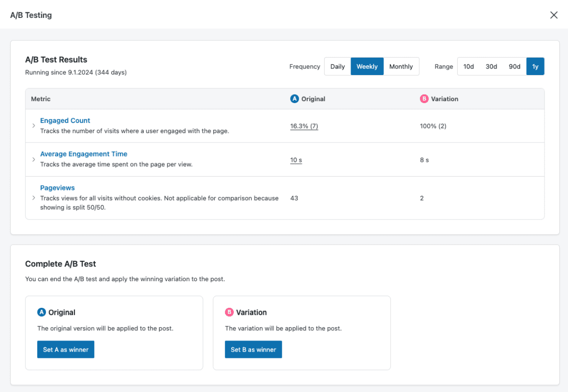Select Weekly frequency option
This screenshot has height=392, width=568.
coord(367,66)
